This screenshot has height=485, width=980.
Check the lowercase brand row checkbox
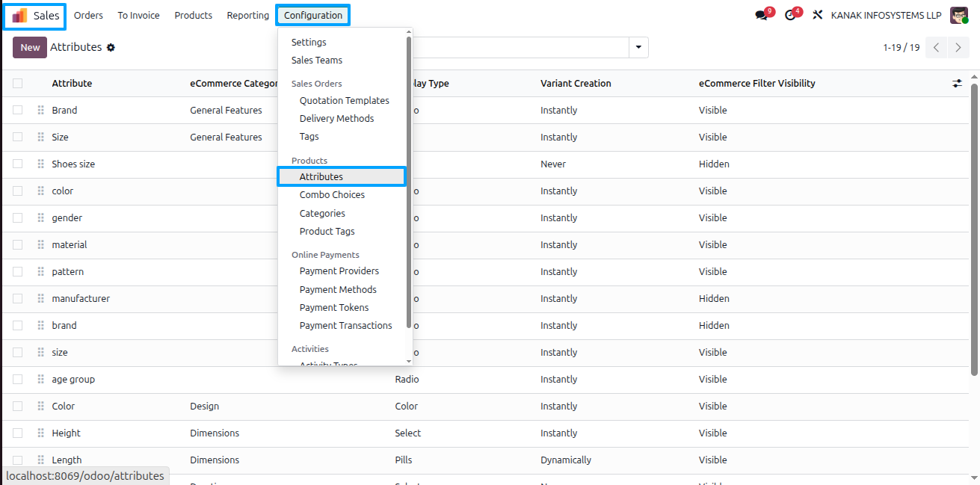coord(17,325)
